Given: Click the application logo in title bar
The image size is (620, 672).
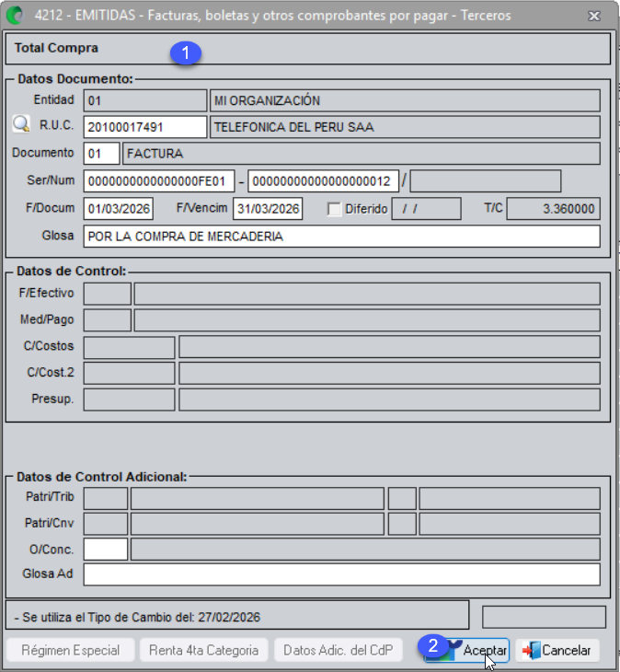Looking at the screenshot, I should pyautogui.click(x=17, y=16).
